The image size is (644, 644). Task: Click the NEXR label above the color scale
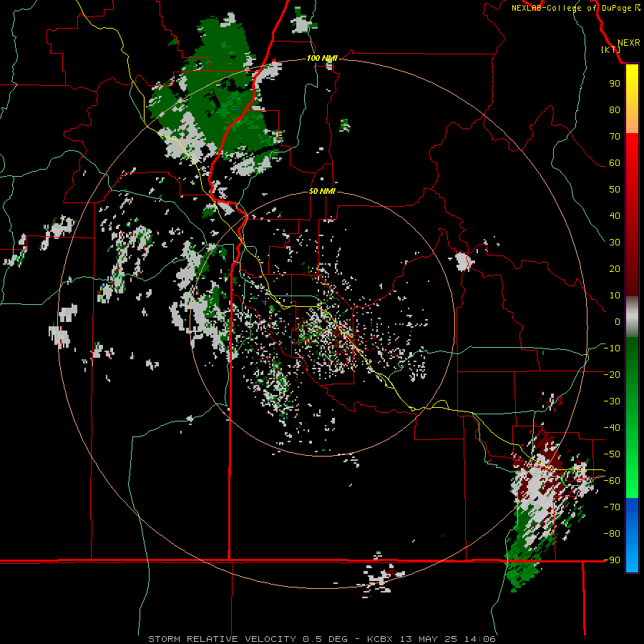(629, 43)
